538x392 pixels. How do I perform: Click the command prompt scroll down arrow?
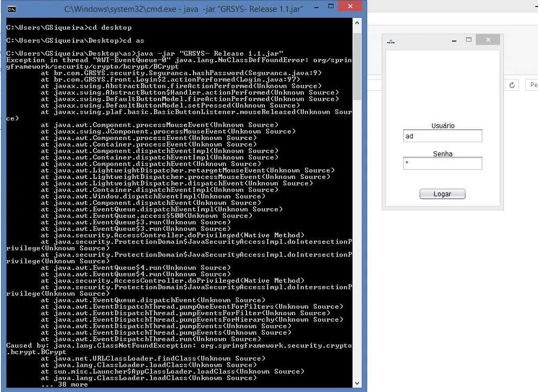point(357,383)
